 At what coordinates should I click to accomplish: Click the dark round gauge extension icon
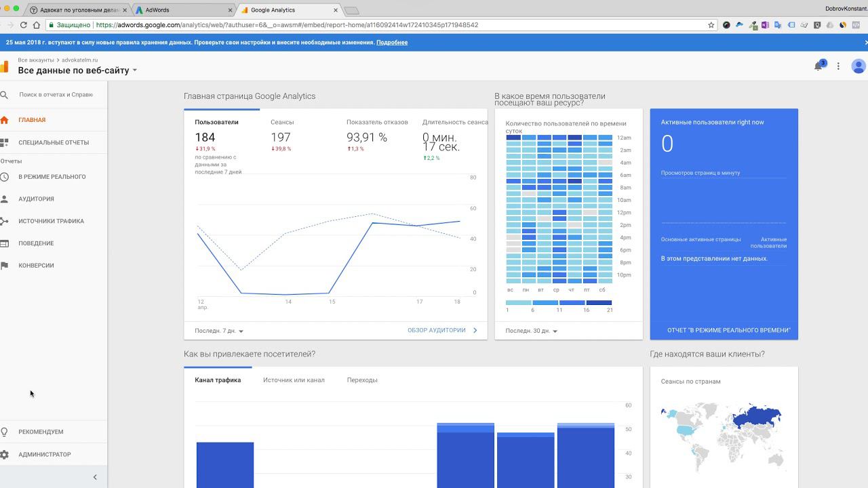(727, 25)
